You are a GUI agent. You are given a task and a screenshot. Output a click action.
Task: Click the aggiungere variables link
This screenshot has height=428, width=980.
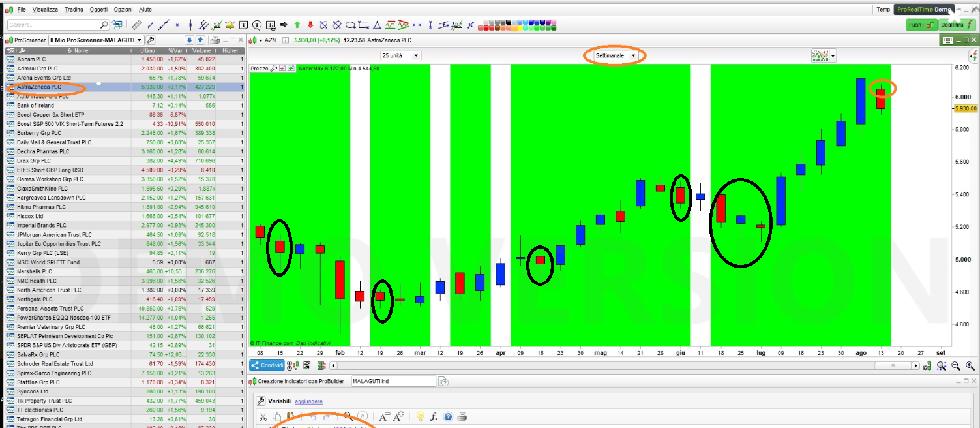(x=308, y=401)
